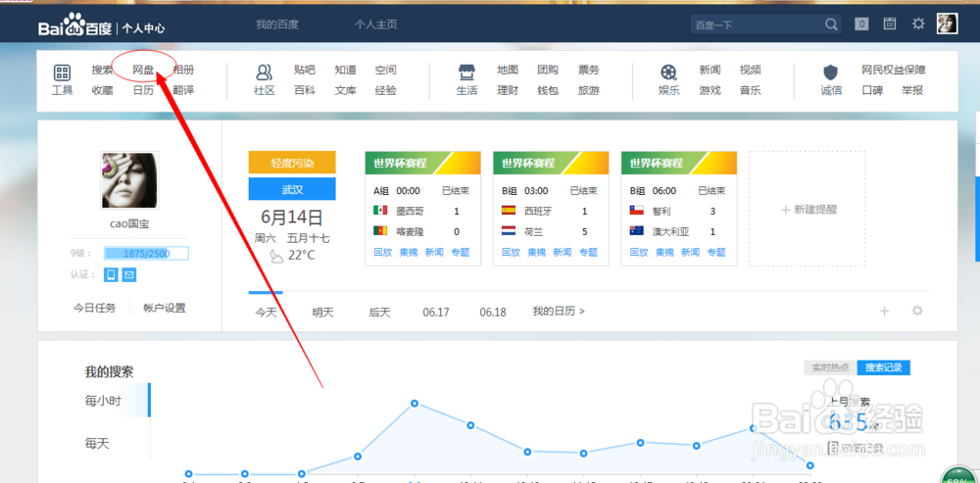Click the 工具 grid icon

click(62, 72)
